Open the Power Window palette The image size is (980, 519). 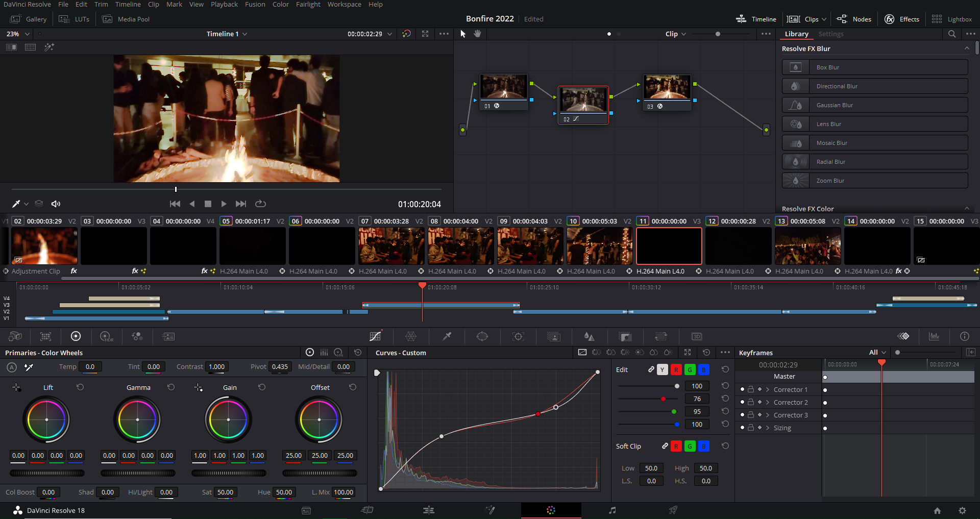(x=482, y=336)
